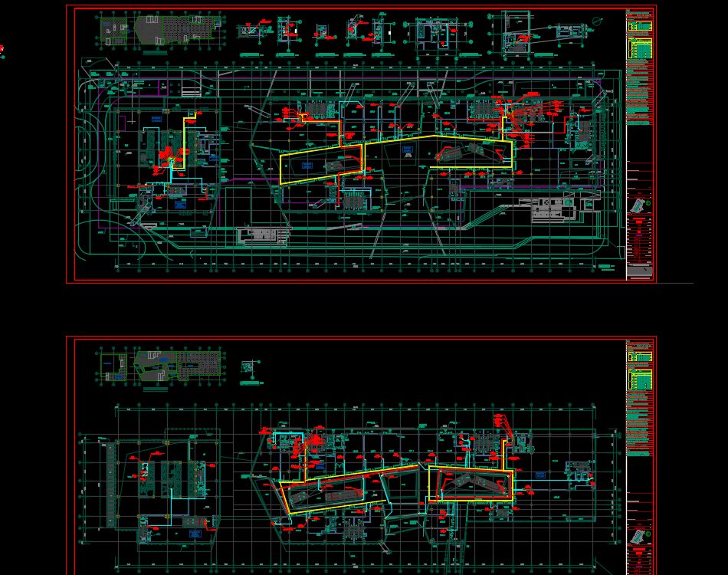Select the site location map in upper title block
The image size is (728, 575).
640,205
